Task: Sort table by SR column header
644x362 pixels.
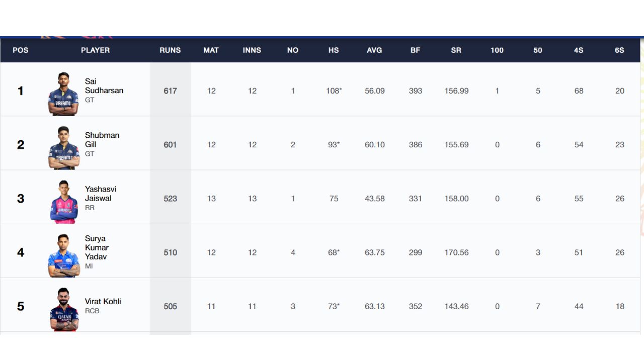Action: point(456,50)
